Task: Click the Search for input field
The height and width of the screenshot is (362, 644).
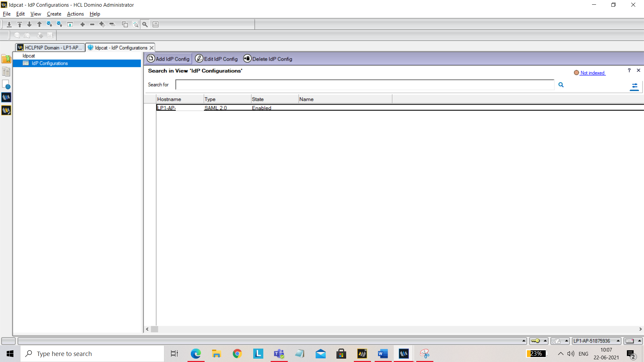Action: click(365, 85)
